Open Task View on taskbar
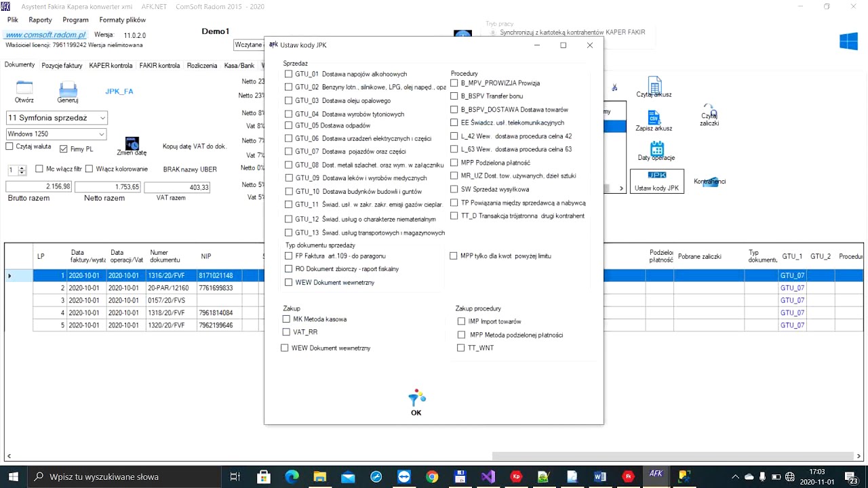868x488 pixels. pyautogui.click(x=235, y=476)
